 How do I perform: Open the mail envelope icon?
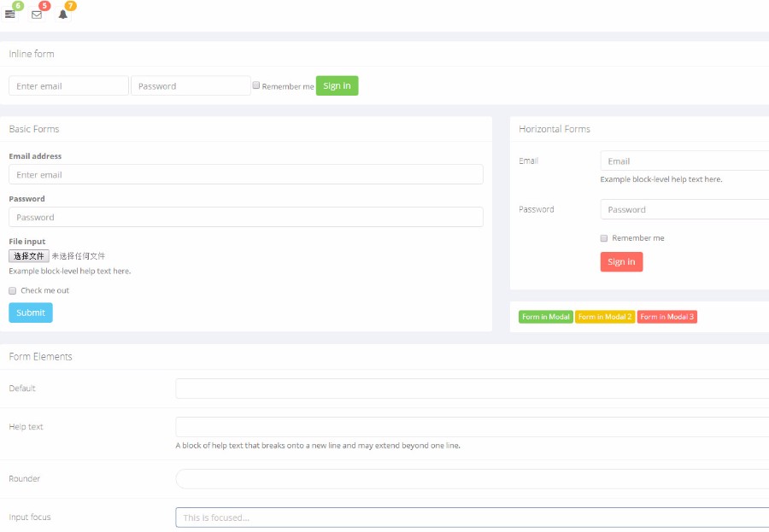pos(36,15)
